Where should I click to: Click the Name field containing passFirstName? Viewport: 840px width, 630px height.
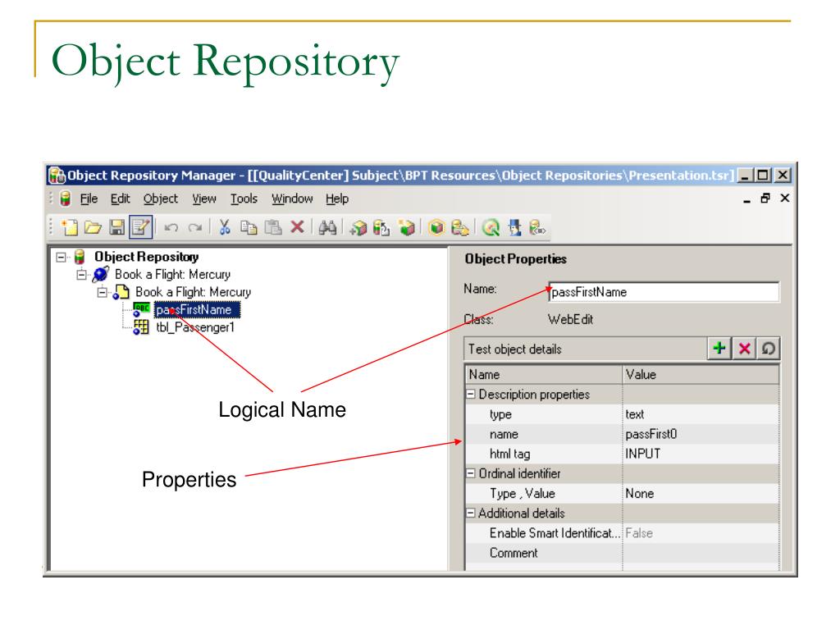664,292
